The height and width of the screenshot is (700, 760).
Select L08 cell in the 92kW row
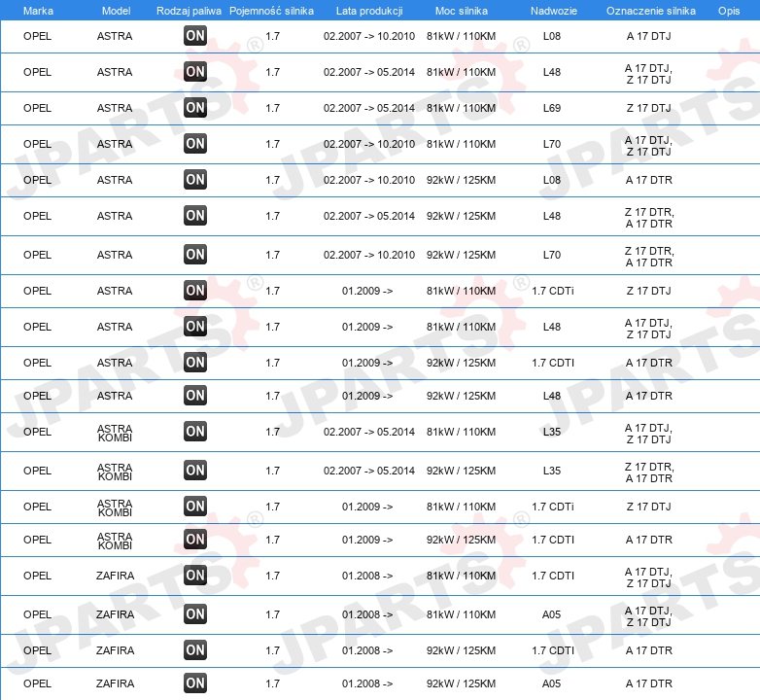tap(552, 180)
